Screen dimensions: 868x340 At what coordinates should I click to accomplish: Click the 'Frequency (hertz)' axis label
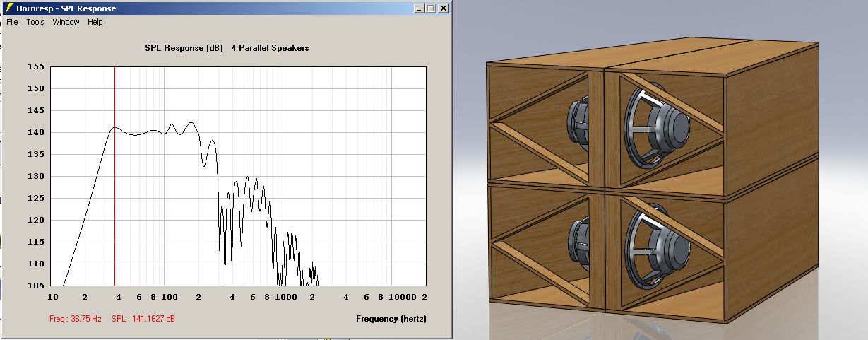tap(391, 319)
